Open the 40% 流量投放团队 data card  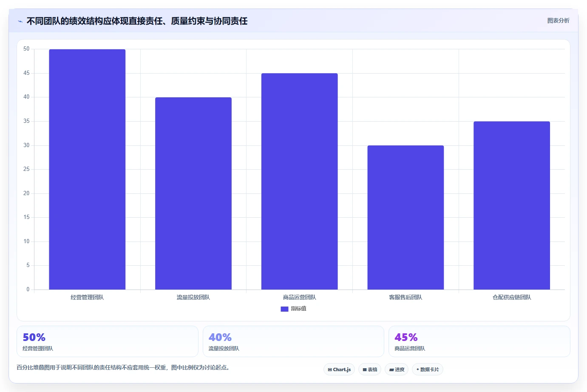tap(293, 341)
